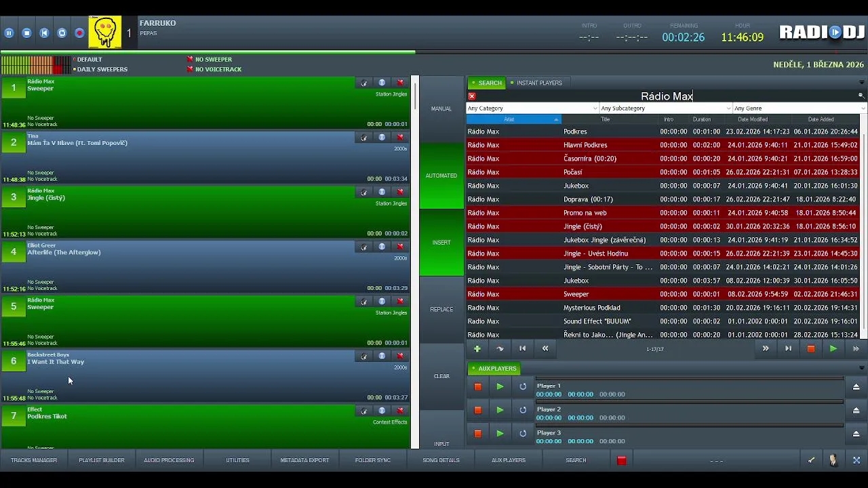This screenshot has width=868, height=488.
Task: Show info for Mám Ťa V Hlave track
Action: click(382, 138)
